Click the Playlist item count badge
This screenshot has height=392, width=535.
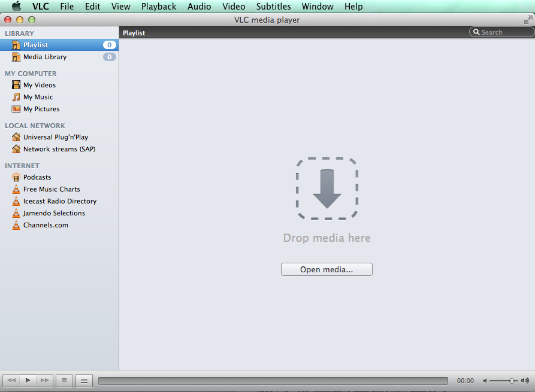click(110, 45)
